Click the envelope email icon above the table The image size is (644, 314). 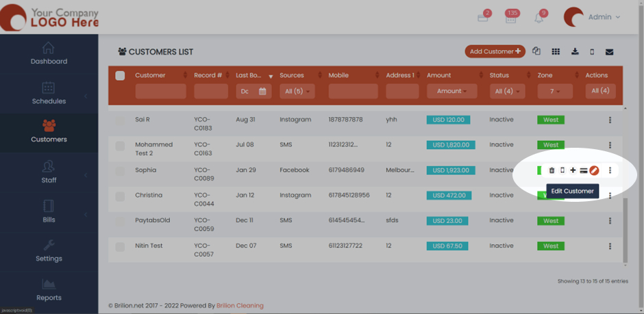[x=609, y=52]
